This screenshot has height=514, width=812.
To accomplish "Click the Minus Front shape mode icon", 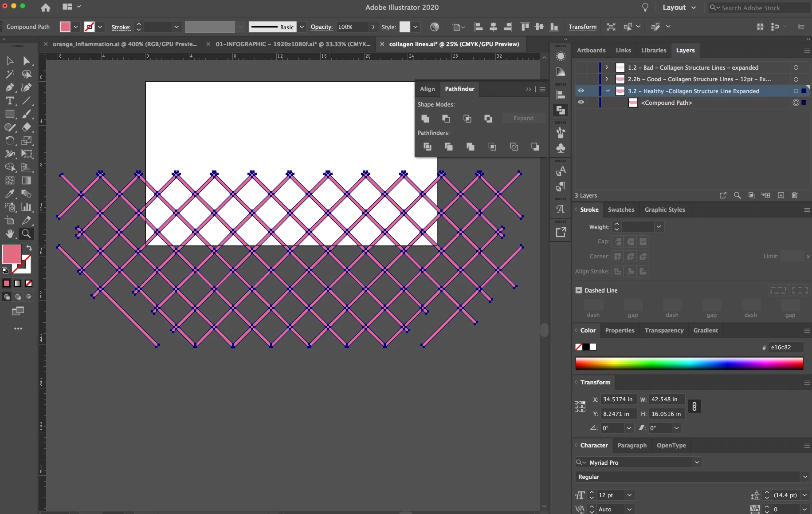I will [x=446, y=119].
